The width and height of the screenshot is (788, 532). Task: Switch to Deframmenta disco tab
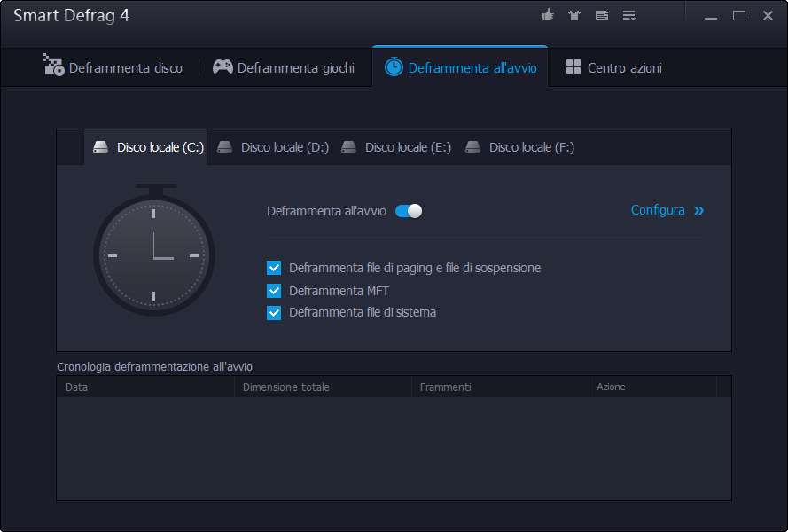click(113, 67)
